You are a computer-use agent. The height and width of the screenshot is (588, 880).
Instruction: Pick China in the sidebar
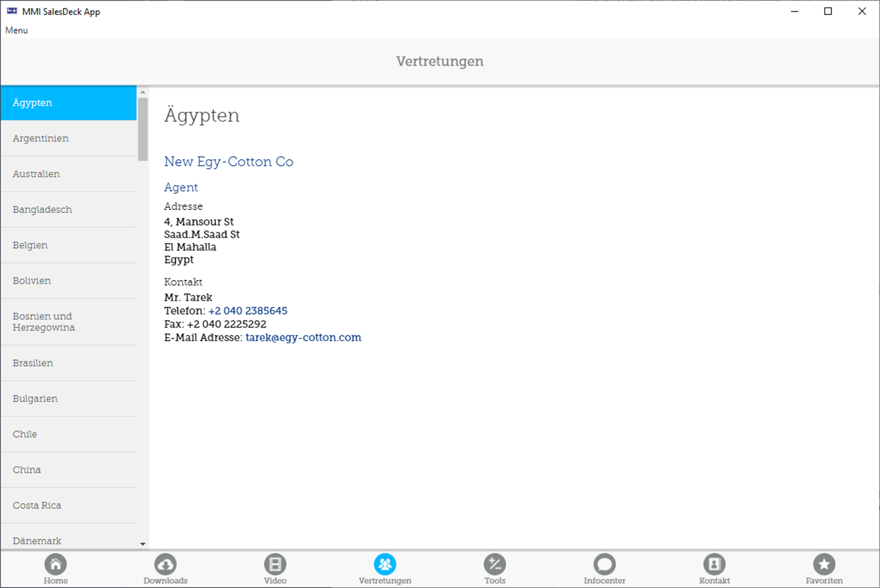pos(27,470)
